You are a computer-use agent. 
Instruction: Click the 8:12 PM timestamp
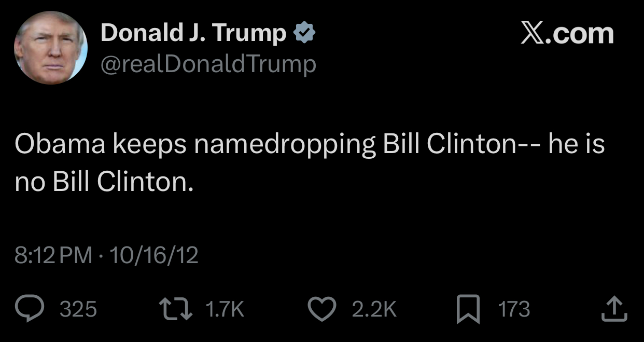coord(53,255)
